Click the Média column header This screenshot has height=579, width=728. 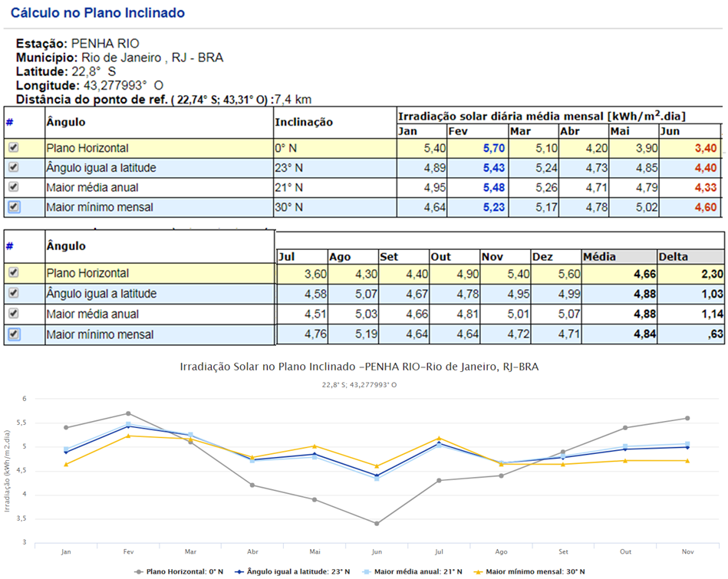tap(600, 257)
